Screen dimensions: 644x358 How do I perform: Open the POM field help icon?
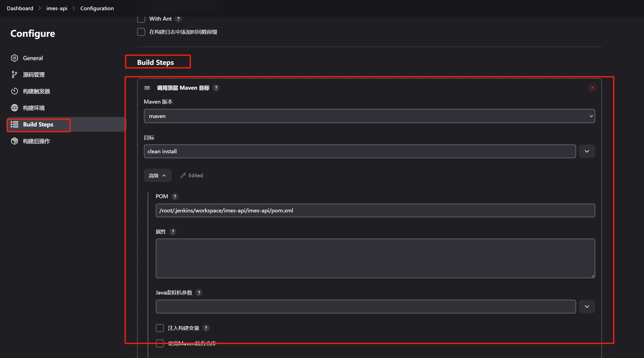175,197
